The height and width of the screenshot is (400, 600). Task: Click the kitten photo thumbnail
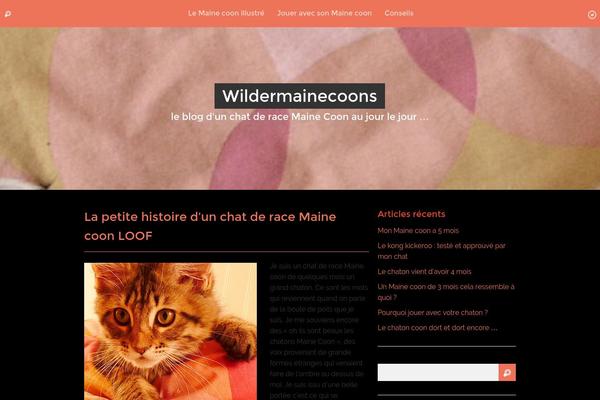click(x=170, y=331)
